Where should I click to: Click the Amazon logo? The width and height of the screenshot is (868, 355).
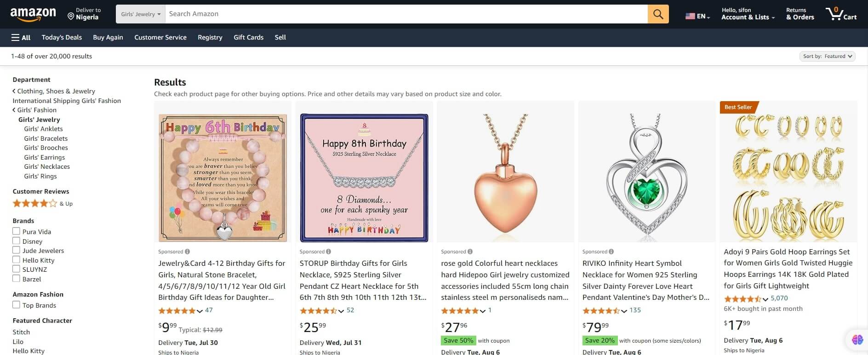coord(33,14)
